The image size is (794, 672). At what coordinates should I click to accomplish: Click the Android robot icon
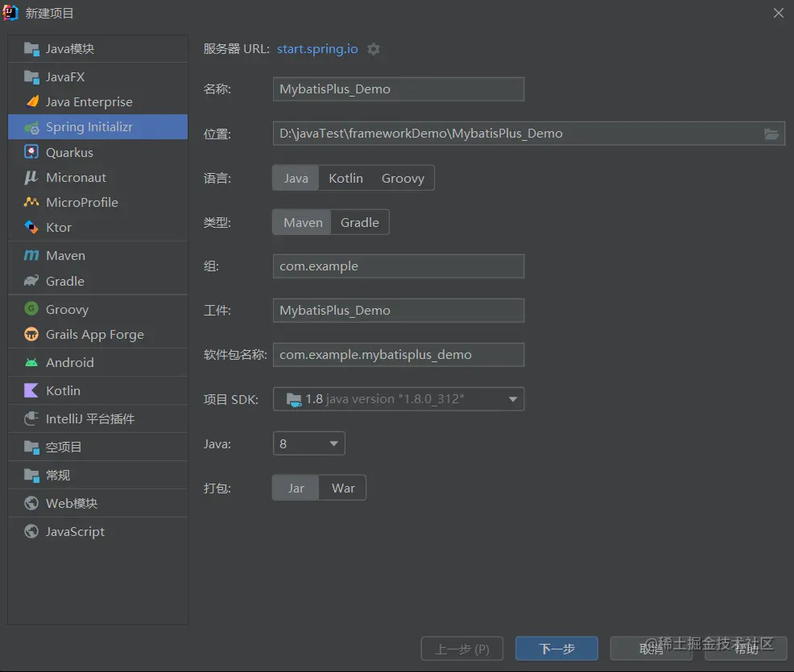[x=31, y=362]
